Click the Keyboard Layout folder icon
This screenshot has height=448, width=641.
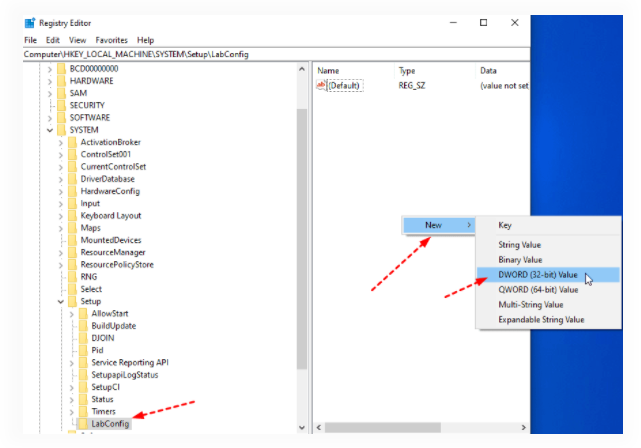tap(72, 216)
